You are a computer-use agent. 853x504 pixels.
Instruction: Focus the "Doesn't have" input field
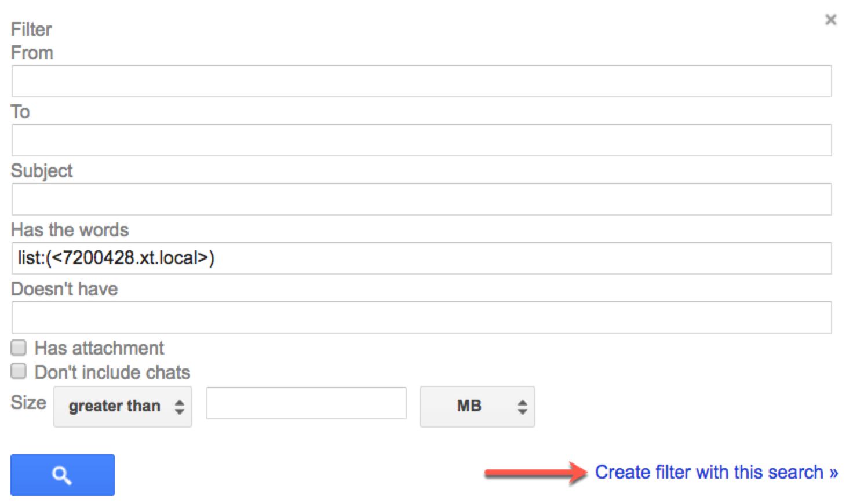click(x=421, y=317)
